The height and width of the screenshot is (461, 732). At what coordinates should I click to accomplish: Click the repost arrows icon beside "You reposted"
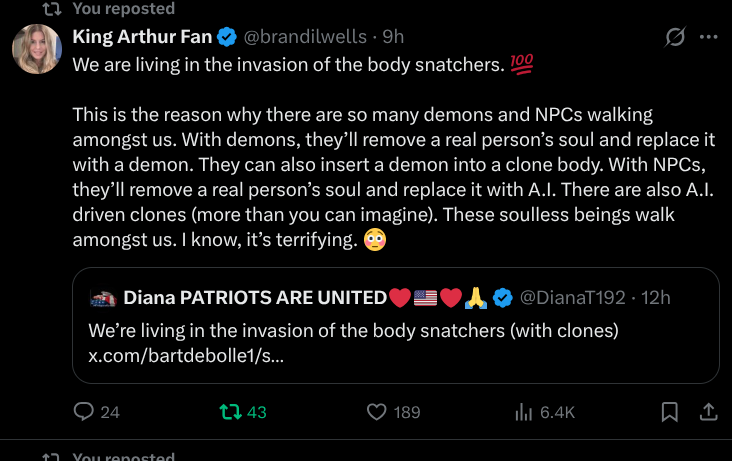(52, 9)
